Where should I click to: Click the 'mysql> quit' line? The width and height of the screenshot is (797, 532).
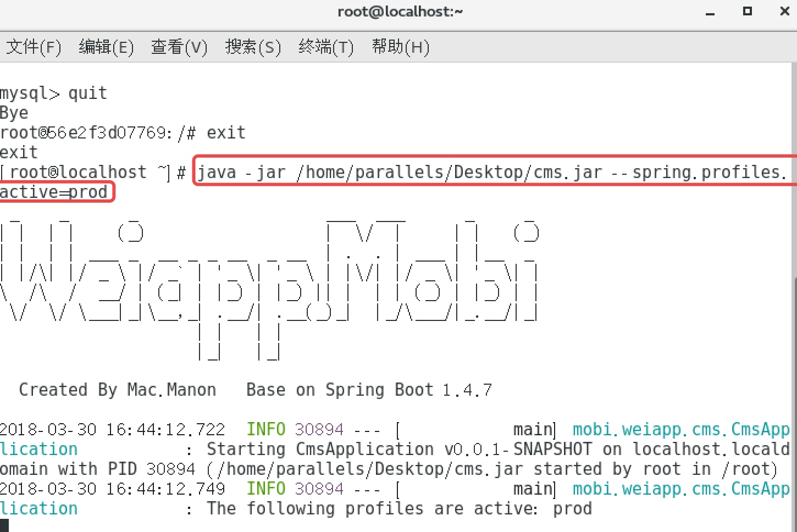(x=53, y=93)
